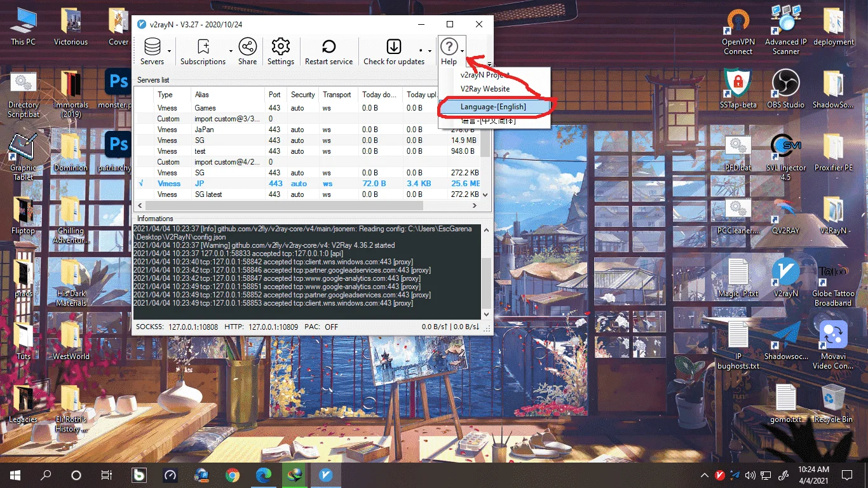The image size is (868, 488).
Task: Open the notification center icon
Action: pyautogui.click(x=847, y=475)
